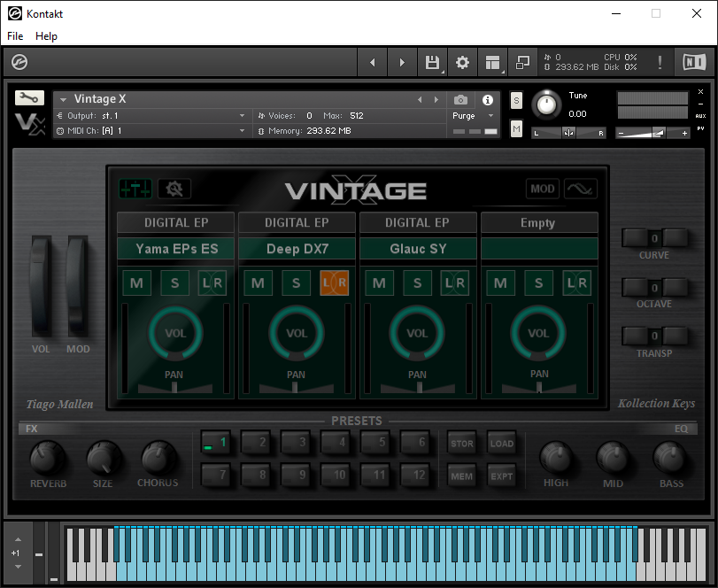The height and width of the screenshot is (588, 718).
Task: Click the NI logo button
Action: 694,62
